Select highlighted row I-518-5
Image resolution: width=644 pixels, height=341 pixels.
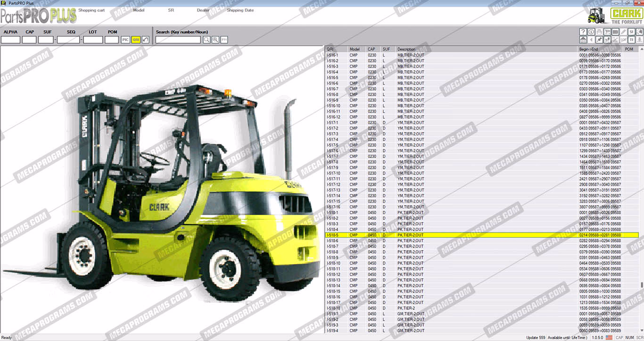coord(482,235)
